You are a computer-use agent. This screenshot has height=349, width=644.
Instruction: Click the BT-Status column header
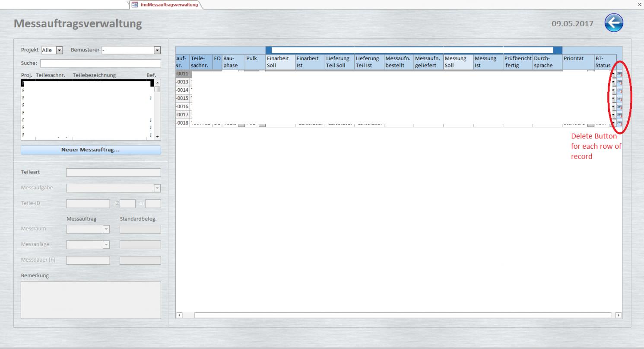(x=605, y=62)
